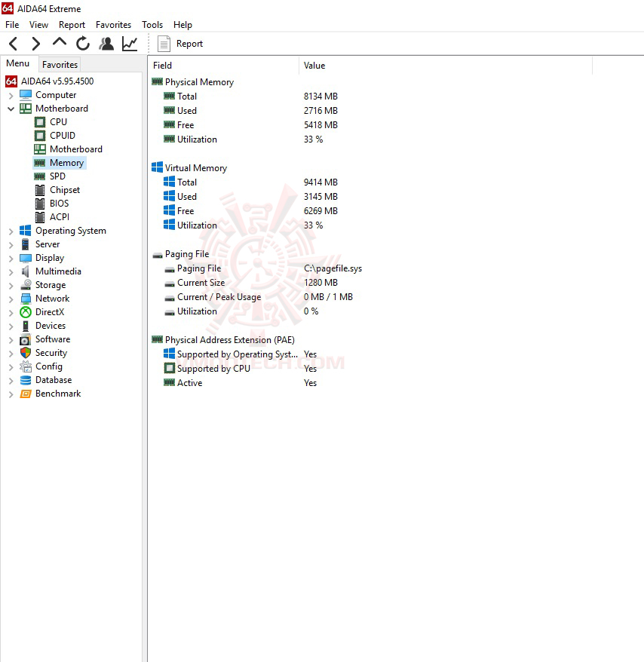The width and height of the screenshot is (644, 662).
Task: Open the user manager person icon
Action: (106, 44)
